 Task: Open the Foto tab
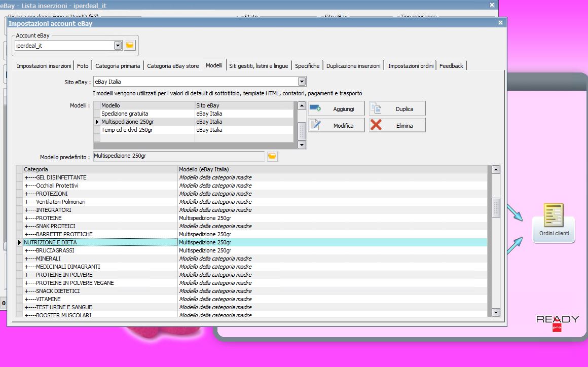[x=83, y=65]
